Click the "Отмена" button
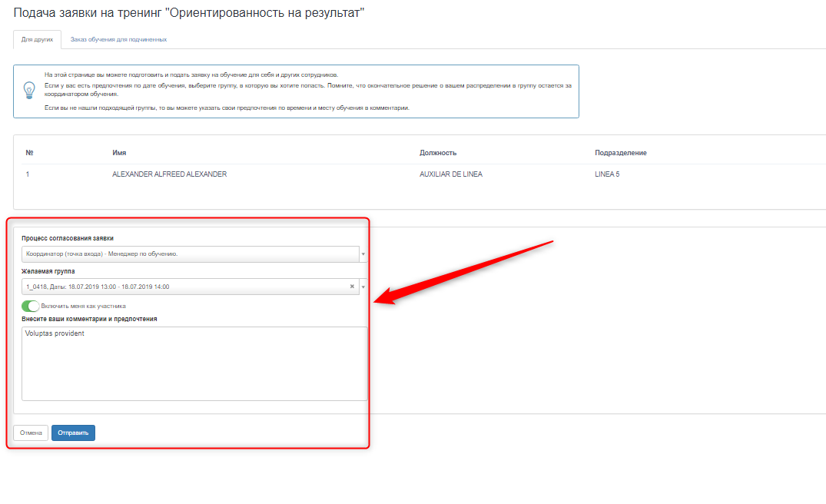The width and height of the screenshot is (826, 504). click(x=31, y=433)
